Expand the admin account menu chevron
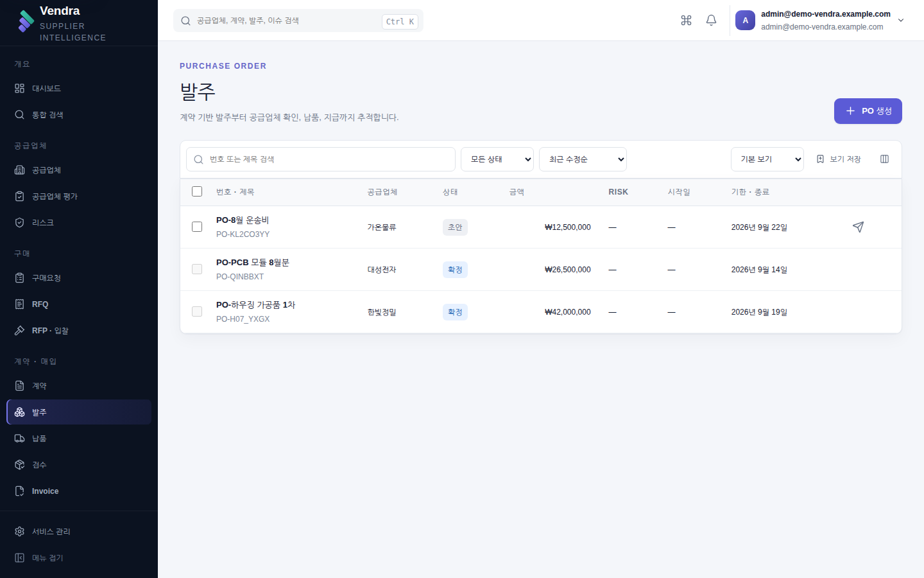924x578 pixels. click(901, 21)
